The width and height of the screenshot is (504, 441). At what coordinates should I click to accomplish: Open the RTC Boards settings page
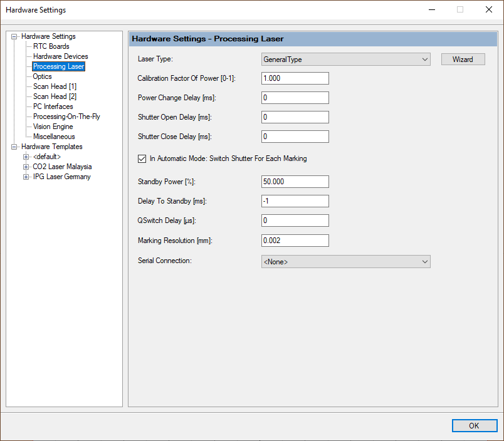coord(51,46)
